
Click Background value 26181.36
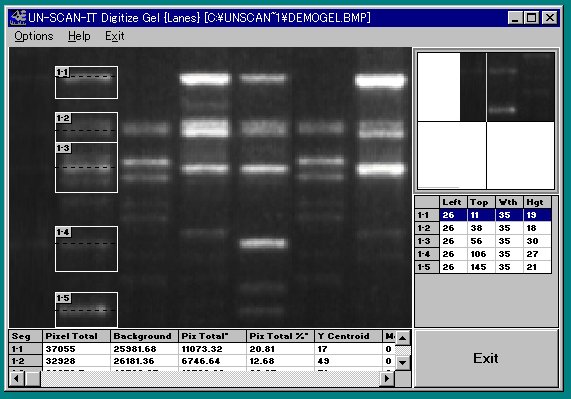click(x=144, y=361)
